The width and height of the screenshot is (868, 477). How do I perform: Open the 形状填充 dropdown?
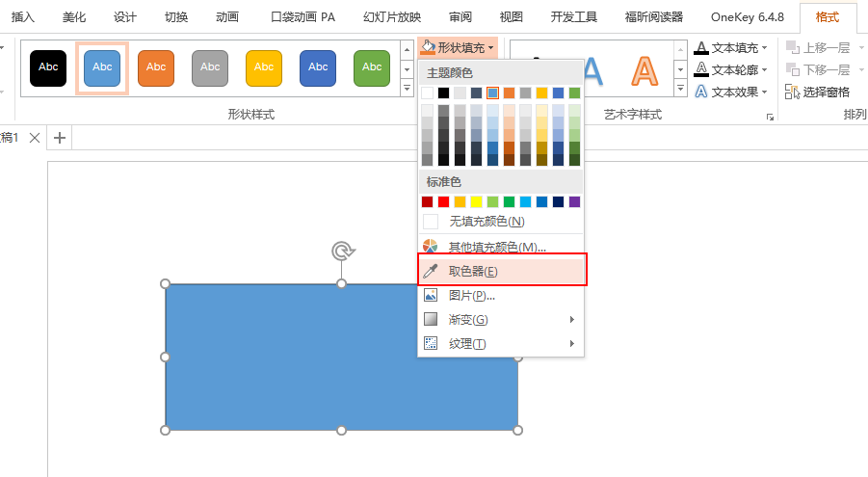click(458, 48)
